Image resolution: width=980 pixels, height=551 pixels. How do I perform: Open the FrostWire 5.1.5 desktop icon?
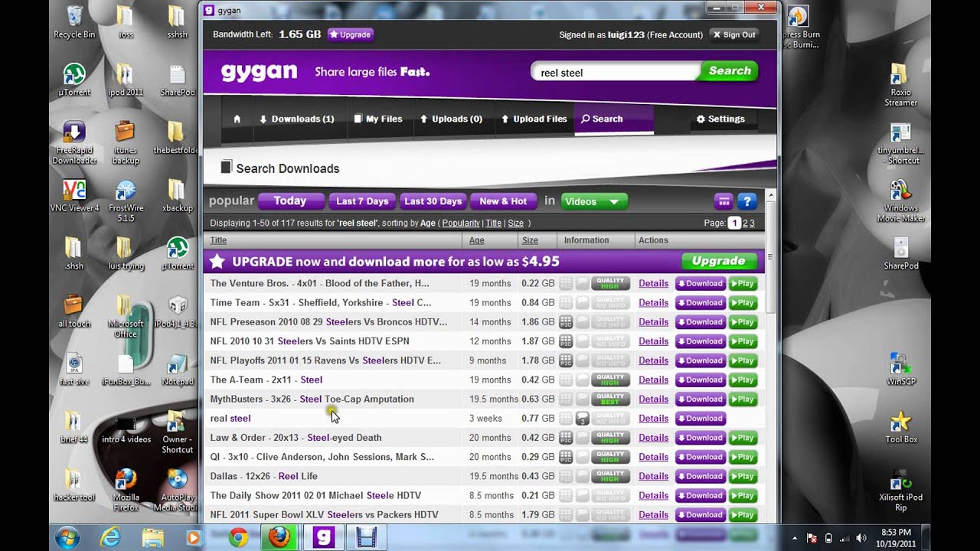pos(126,201)
